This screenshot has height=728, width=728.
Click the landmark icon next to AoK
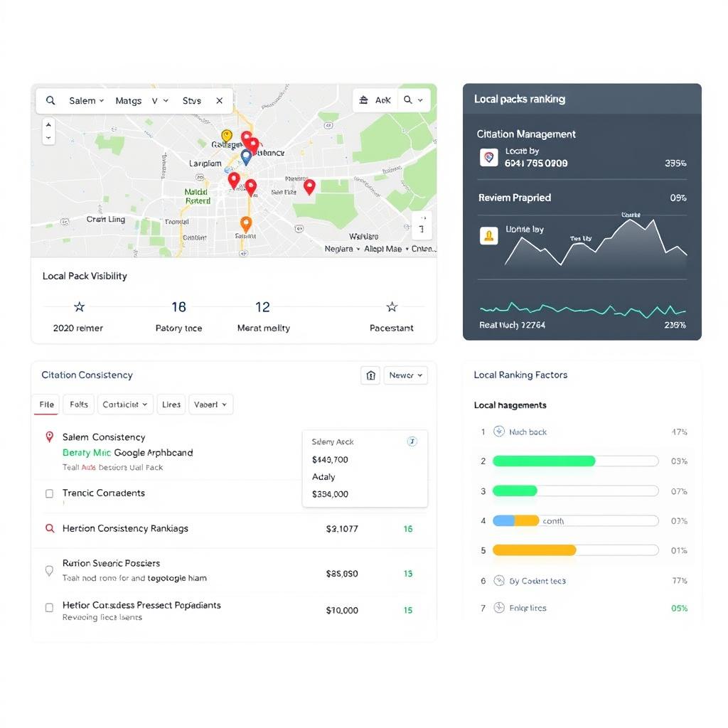(365, 100)
